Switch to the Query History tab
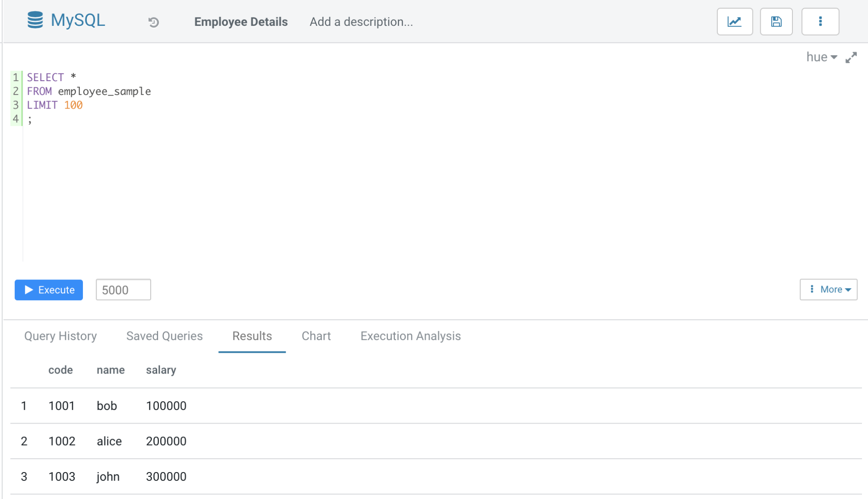 [60, 336]
